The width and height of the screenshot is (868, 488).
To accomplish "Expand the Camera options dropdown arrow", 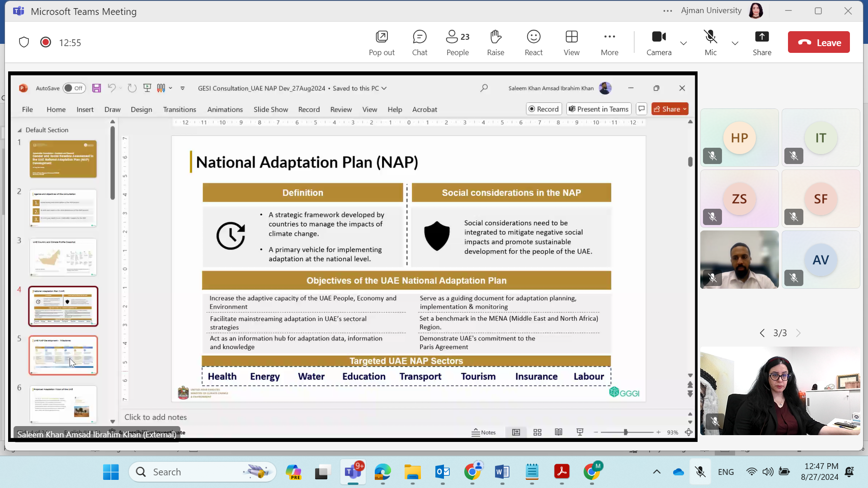I will 684,43.
